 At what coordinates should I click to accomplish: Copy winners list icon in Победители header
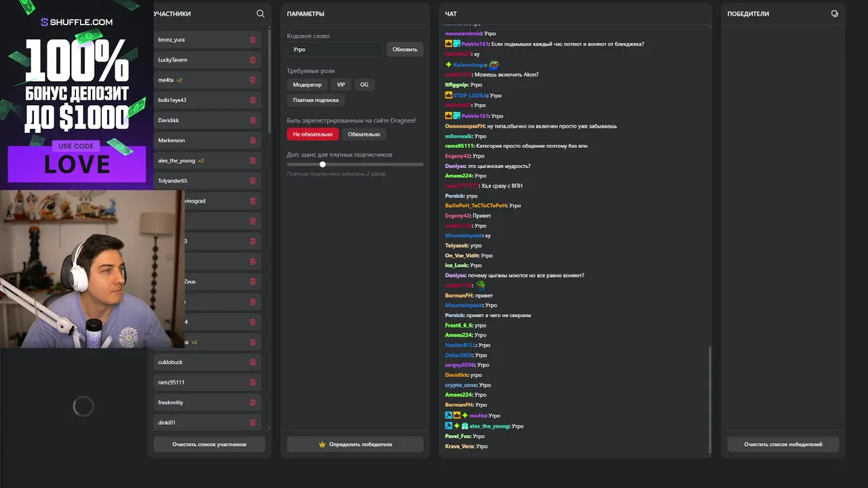[x=834, y=14]
